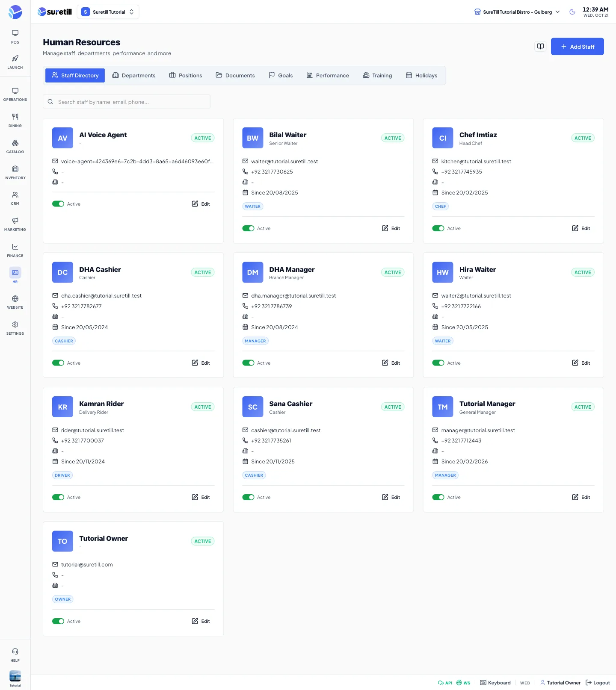Click Logout in the footer
This screenshot has height=690, width=616.
[598, 683]
